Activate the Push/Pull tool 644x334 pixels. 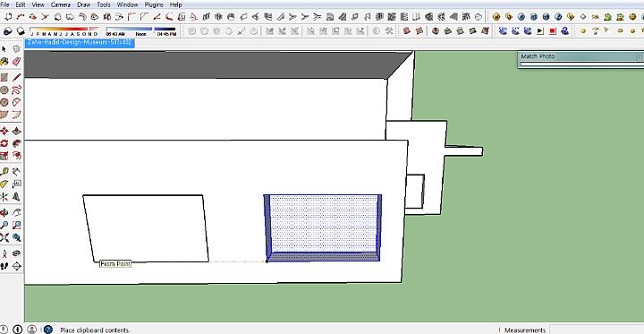click(16, 132)
